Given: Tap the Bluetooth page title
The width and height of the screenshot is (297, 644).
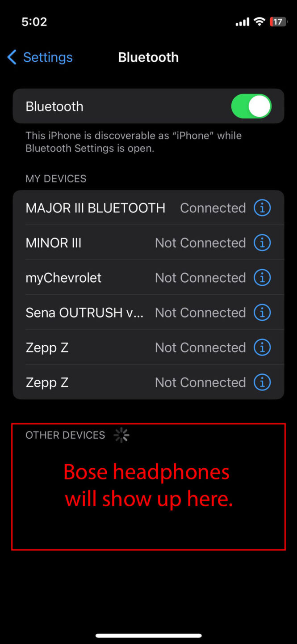Looking at the screenshot, I should coord(148,57).
